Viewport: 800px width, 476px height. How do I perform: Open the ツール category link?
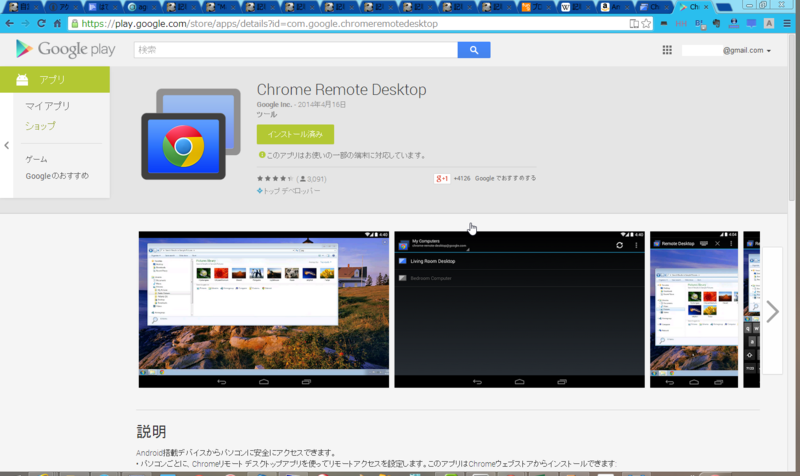click(267, 115)
